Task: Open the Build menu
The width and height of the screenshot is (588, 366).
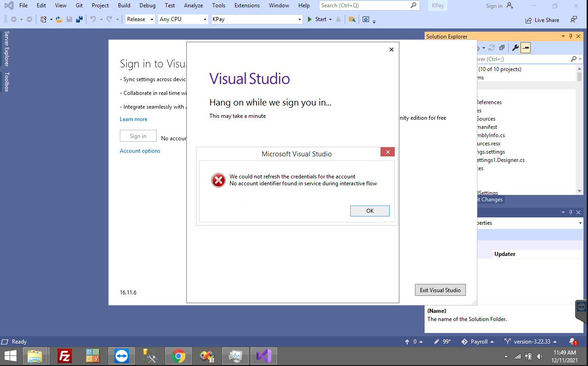Action: [124, 6]
